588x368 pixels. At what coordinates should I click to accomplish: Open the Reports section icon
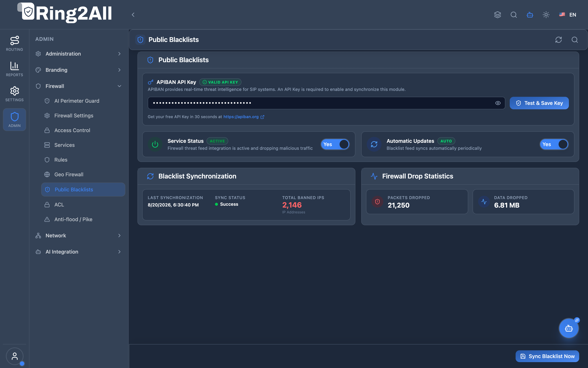tap(14, 69)
